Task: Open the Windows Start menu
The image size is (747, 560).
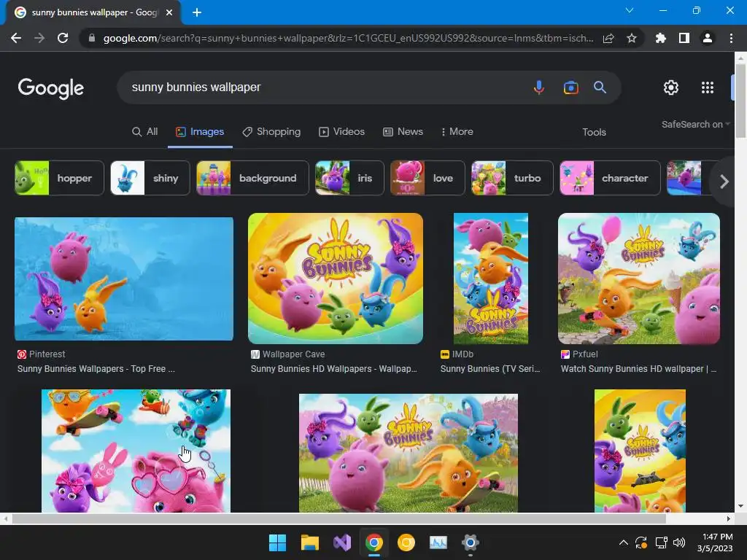Action: [x=277, y=542]
